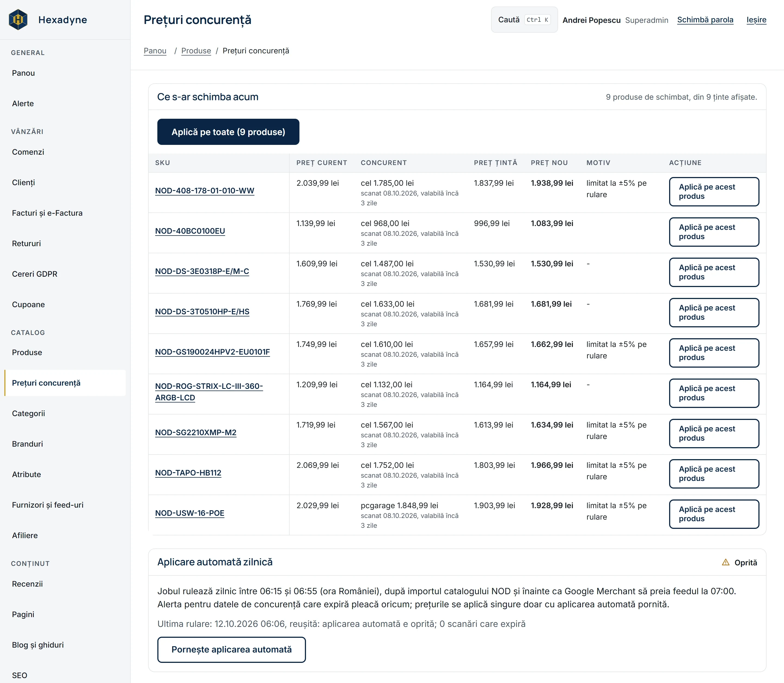The image size is (784, 683).
Task: Open Branduri in the sidebar
Action: click(65, 444)
